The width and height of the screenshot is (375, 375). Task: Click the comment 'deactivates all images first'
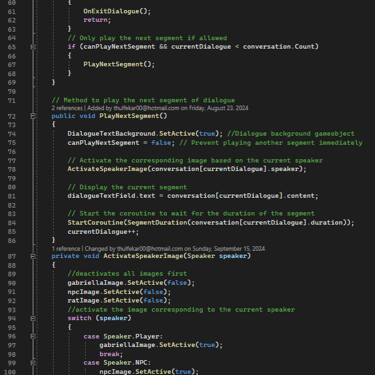click(127, 274)
